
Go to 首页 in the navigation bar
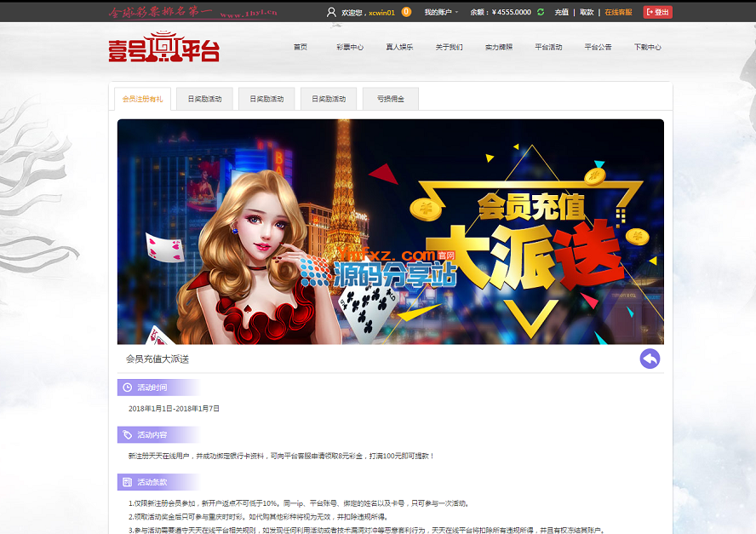point(300,48)
